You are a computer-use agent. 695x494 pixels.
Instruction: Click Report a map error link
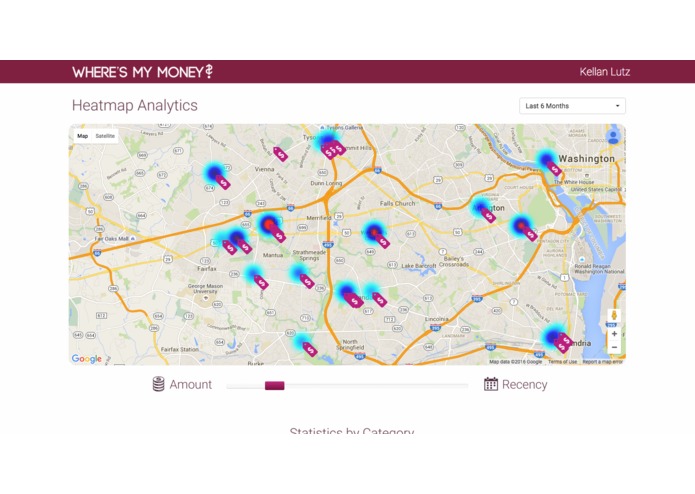tap(602, 362)
